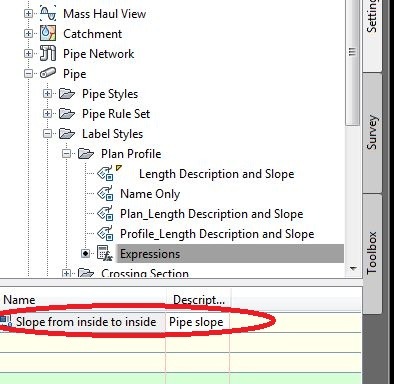The width and height of the screenshot is (394, 384).
Task: Click the Pipe cylinder icon
Action: (x=48, y=73)
